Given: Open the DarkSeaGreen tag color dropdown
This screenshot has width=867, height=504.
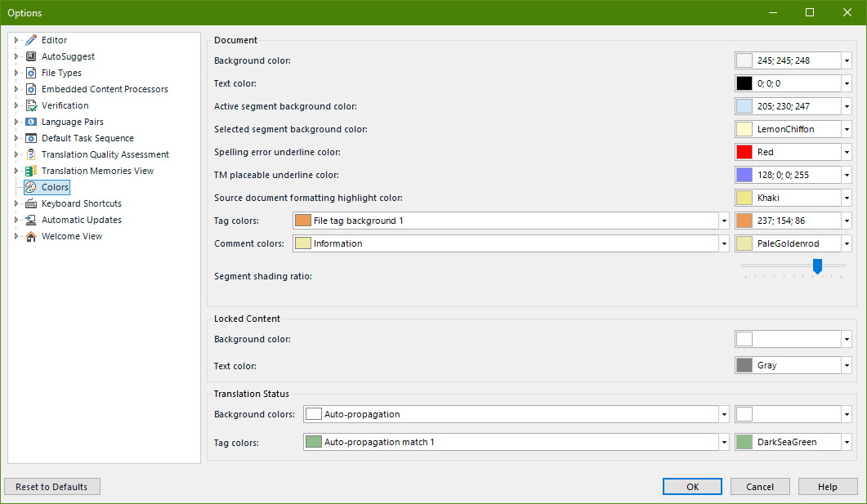Looking at the screenshot, I should (847, 442).
